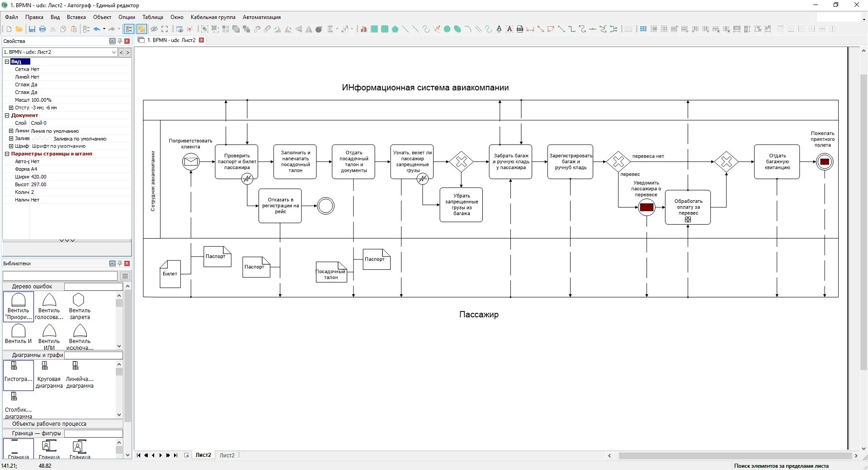868x470 pixels.
Task: Select the curved connector tool
Action: [582, 29]
